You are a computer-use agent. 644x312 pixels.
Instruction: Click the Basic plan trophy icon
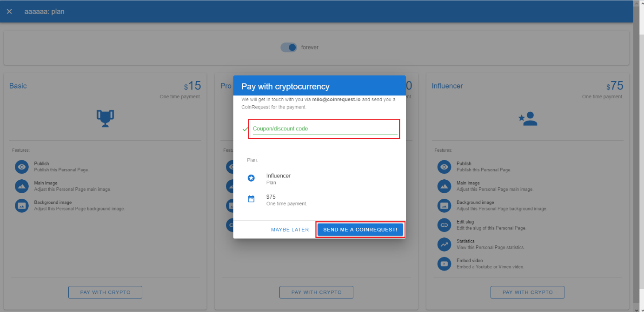point(105,118)
